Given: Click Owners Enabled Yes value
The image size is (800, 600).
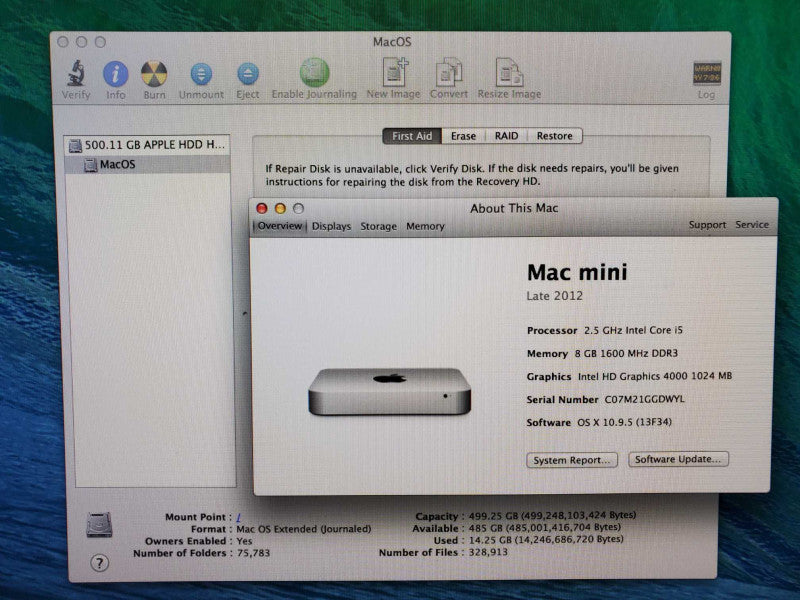Looking at the screenshot, I should (x=244, y=541).
